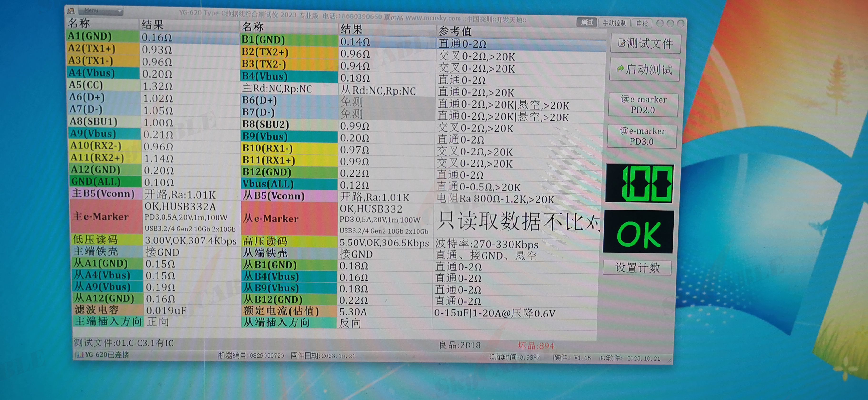Click the document icon on 测试文件
This screenshot has width=868, height=400.
pos(621,43)
